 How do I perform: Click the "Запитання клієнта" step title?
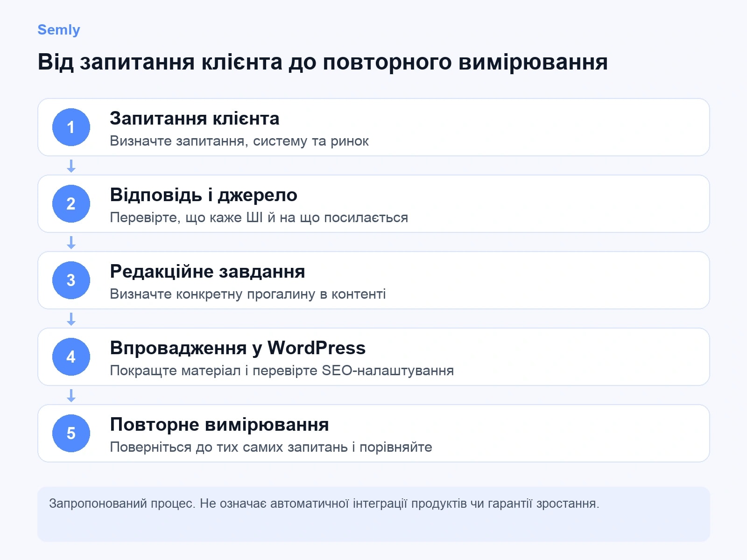pyautogui.click(x=195, y=119)
